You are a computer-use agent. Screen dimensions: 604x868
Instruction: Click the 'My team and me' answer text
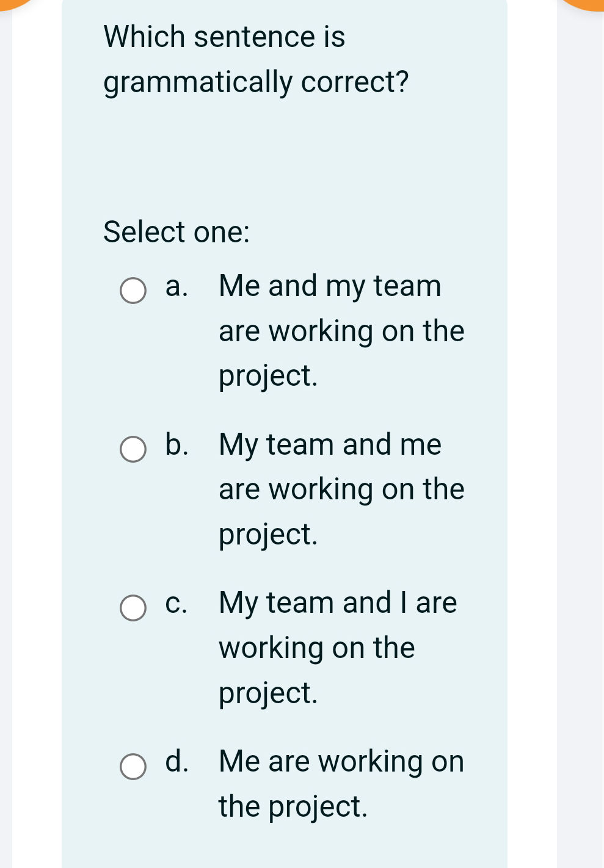pos(330,444)
